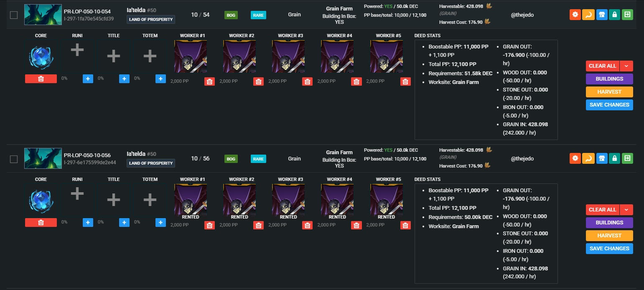Remove the Core item on deed PR-LOP-050-10-054
644x290 pixels.
click(x=41, y=79)
